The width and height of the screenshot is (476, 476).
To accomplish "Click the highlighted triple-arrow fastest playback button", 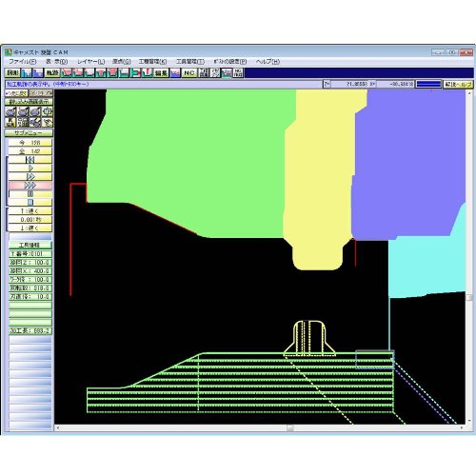I will pos(30,186).
